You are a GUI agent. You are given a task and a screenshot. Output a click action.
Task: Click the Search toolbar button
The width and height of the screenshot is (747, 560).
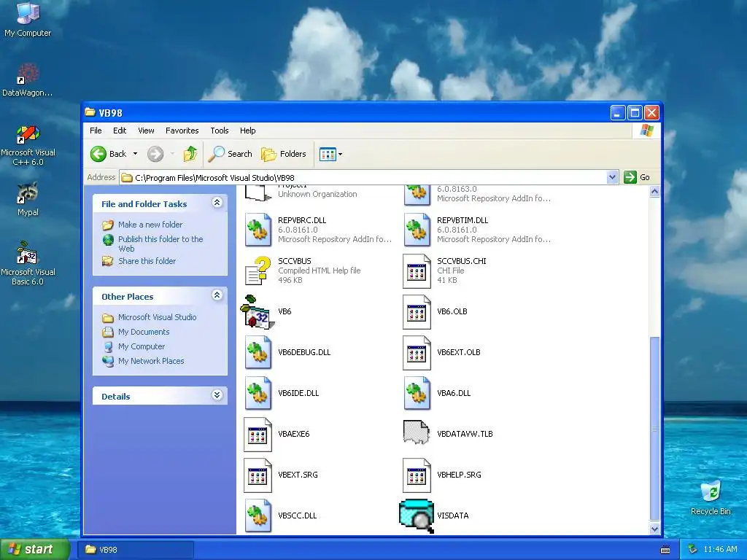coord(231,154)
